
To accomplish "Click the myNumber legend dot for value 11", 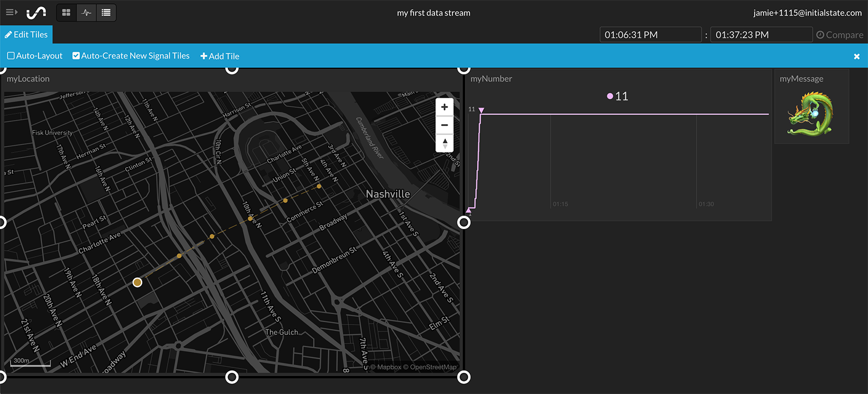I will tap(610, 96).
